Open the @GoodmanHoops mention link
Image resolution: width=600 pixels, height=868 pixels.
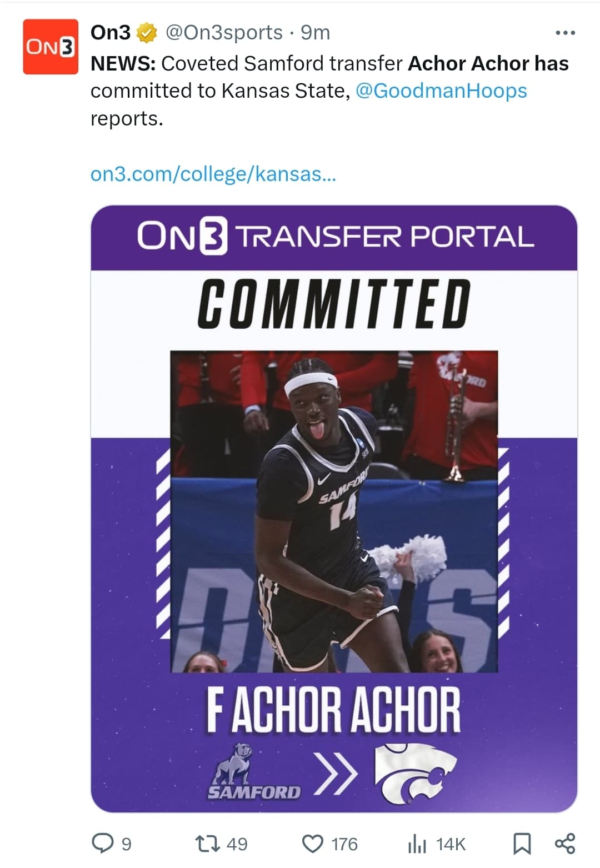(441, 91)
